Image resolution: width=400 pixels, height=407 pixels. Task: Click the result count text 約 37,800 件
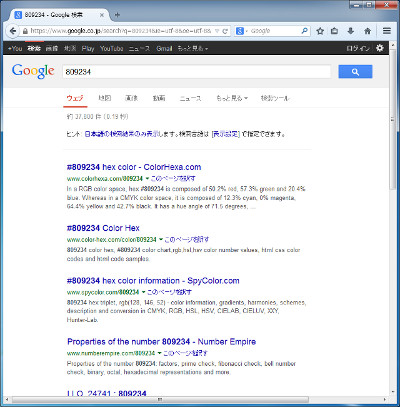point(83,117)
